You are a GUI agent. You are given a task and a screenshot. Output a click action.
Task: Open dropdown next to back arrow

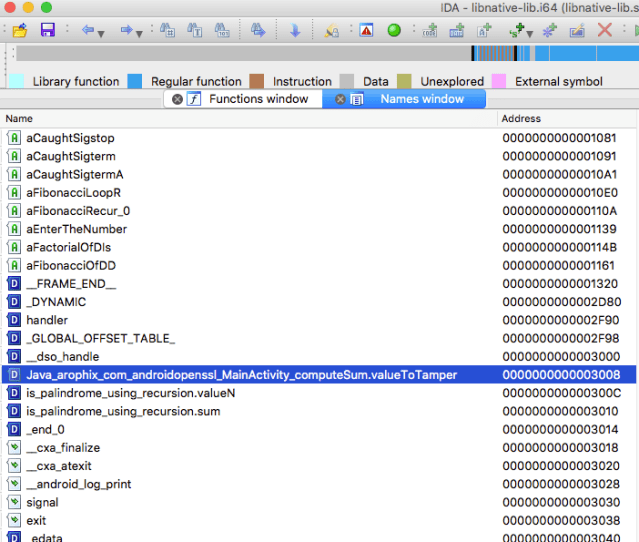tap(103, 31)
